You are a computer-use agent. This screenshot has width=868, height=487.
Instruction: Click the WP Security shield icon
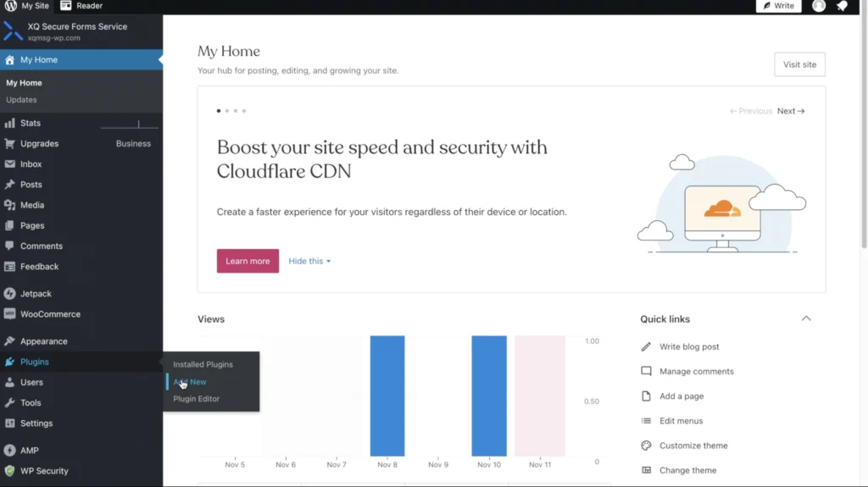[x=9, y=471]
